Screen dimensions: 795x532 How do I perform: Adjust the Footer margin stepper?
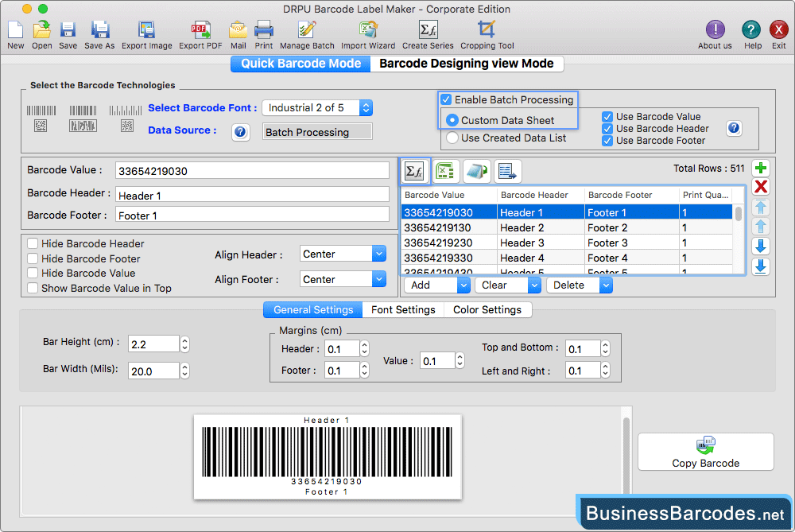tap(365, 371)
